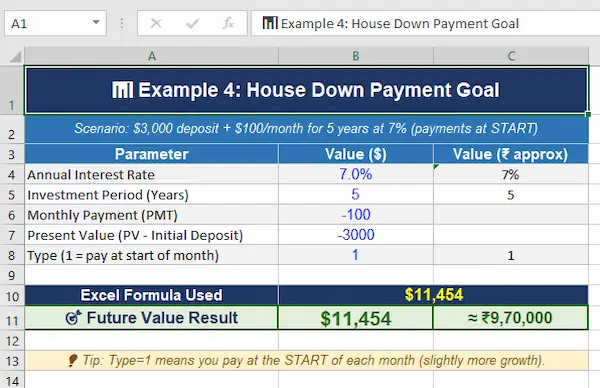Select the yellow $11,454 cell in row 10
Image resolution: width=600 pixels, height=388 pixels.
(434, 295)
